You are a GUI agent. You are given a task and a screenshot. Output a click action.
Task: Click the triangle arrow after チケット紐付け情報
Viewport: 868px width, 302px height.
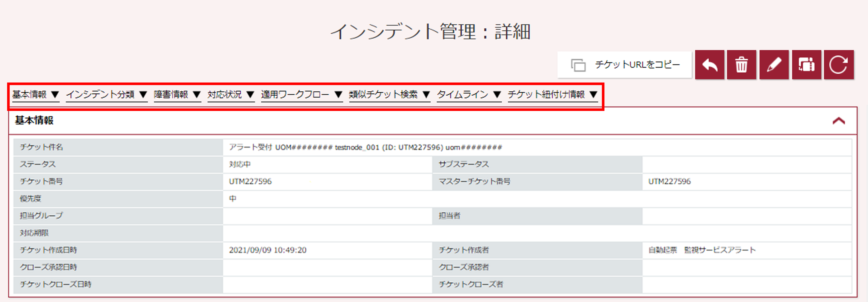(593, 94)
